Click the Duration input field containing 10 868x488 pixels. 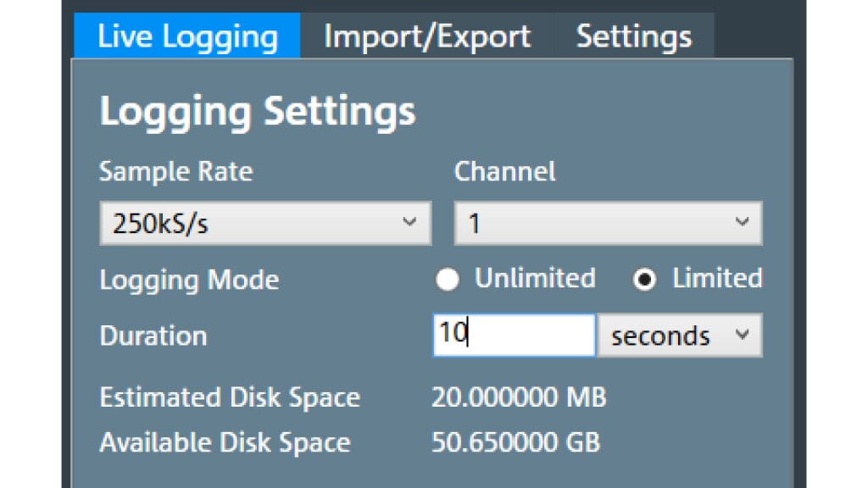pos(514,335)
